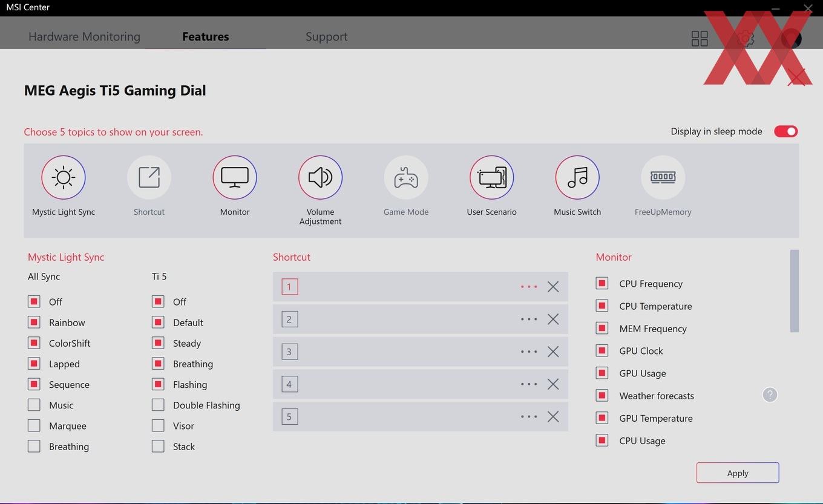Select the Volume Adjustment topic icon

coord(320,177)
